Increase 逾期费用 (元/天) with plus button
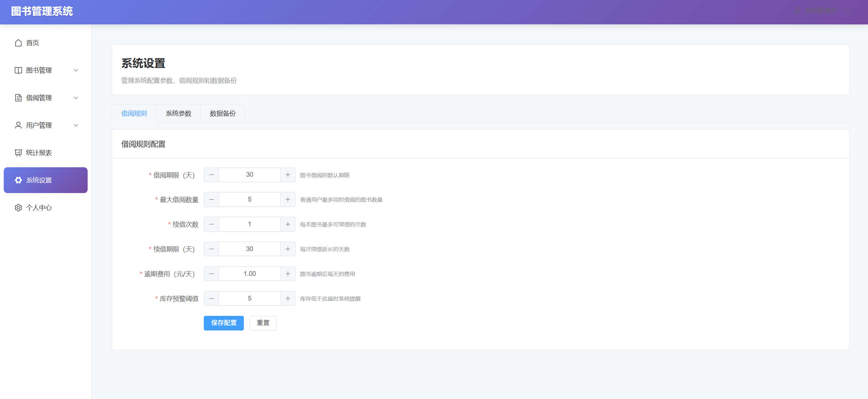Image resolution: width=868 pixels, height=399 pixels. coord(288,274)
